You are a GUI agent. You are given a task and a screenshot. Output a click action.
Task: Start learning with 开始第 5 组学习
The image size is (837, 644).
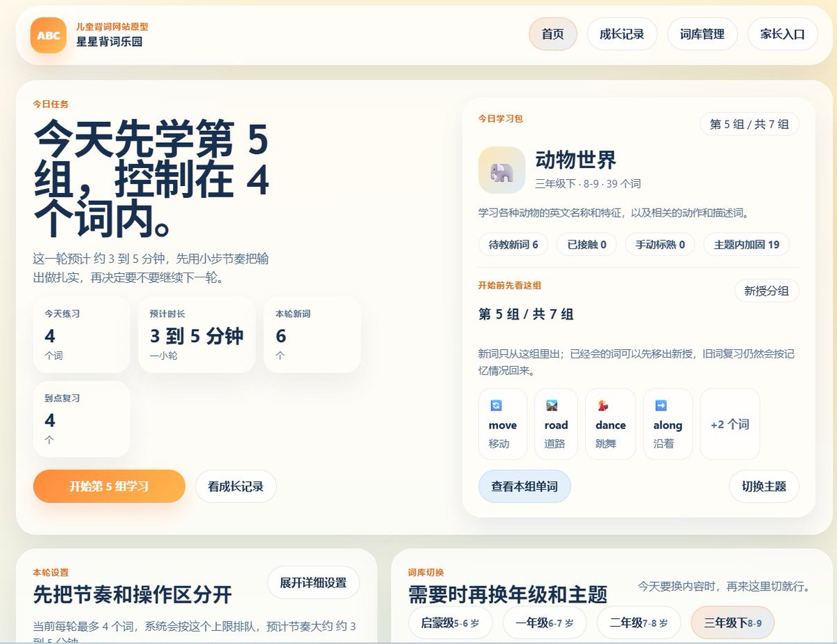click(109, 486)
